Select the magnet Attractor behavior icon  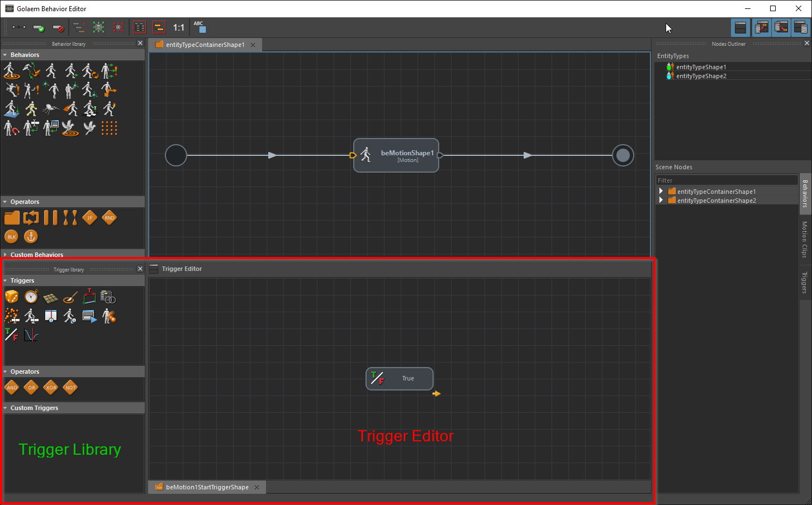click(x=12, y=128)
